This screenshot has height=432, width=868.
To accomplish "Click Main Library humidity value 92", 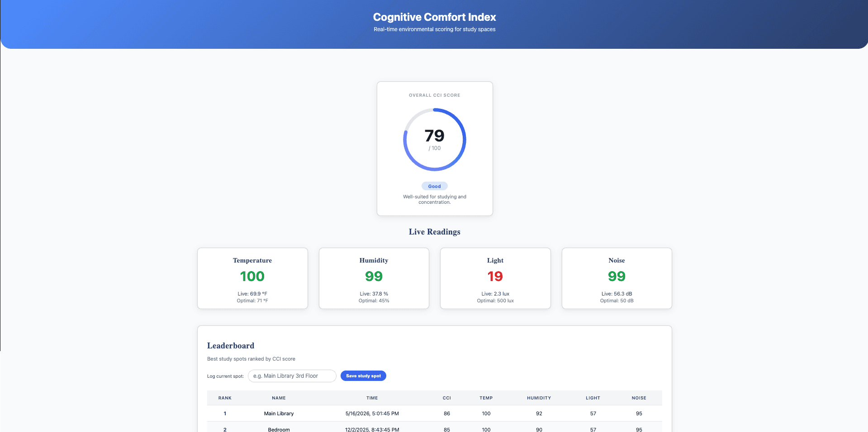I will (539, 413).
